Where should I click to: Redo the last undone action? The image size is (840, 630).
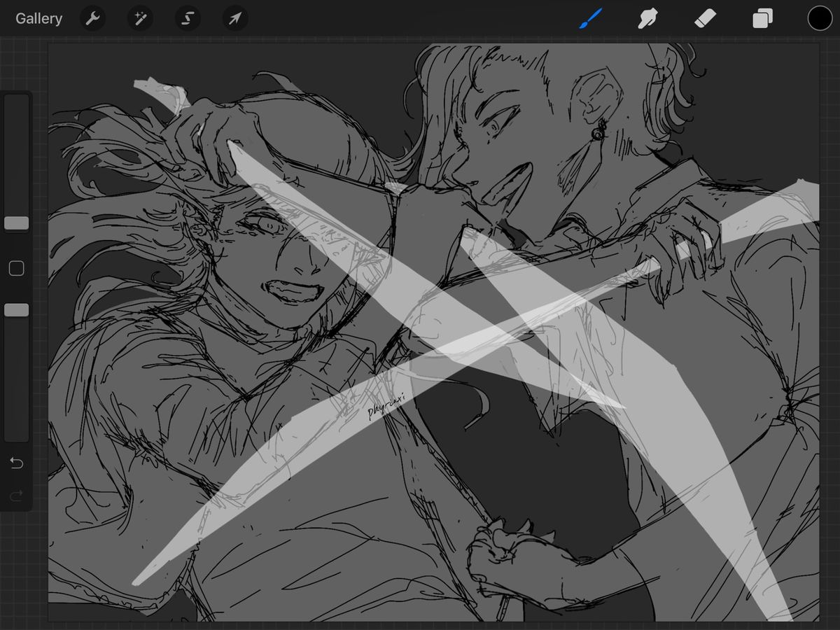[17, 496]
